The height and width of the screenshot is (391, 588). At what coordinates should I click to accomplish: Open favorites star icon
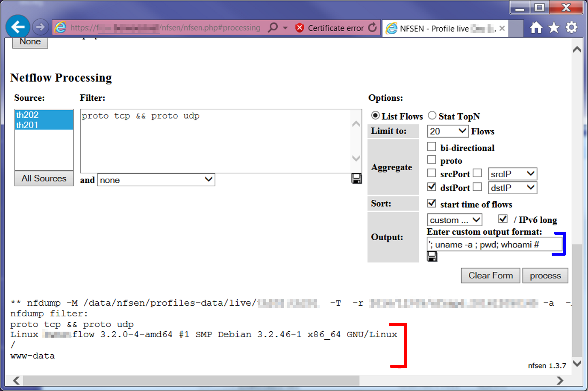554,28
